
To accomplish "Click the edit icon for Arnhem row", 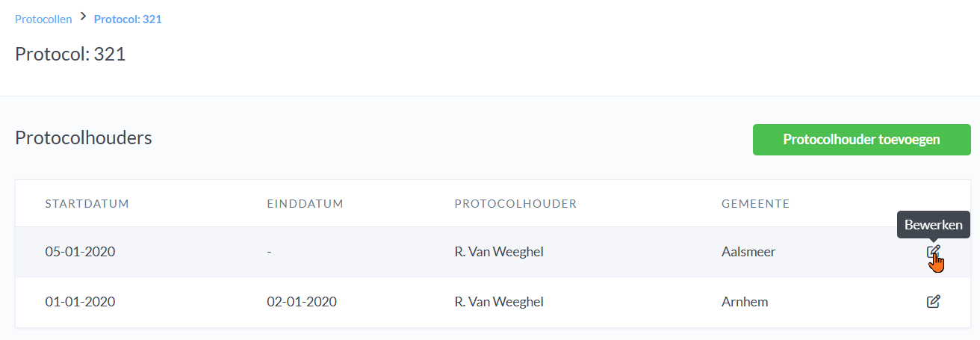I will coord(933,302).
